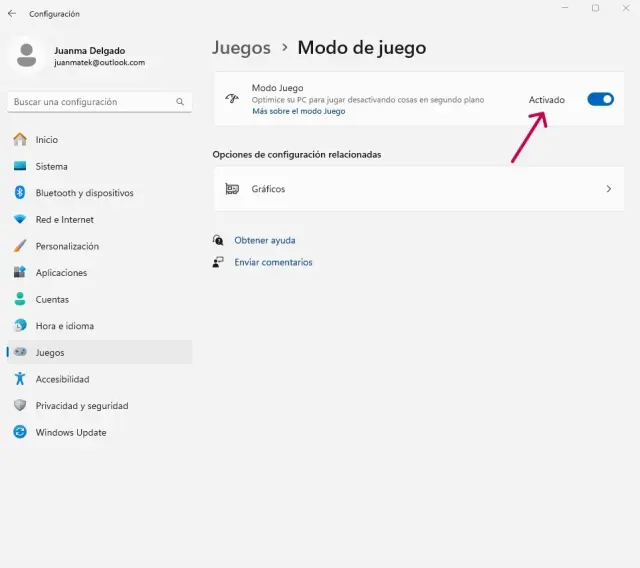This screenshot has width=640, height=568.
Task: Turn off the Modo Juego toggle
Action: (x=600, y=99)
